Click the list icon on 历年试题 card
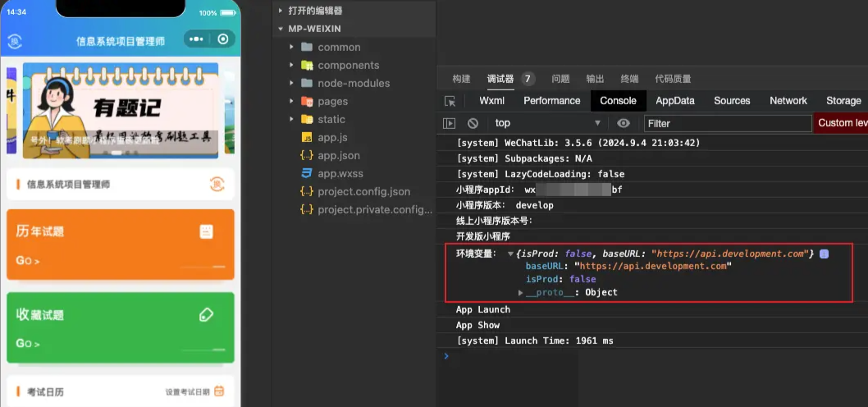 (x=207, y=232)
